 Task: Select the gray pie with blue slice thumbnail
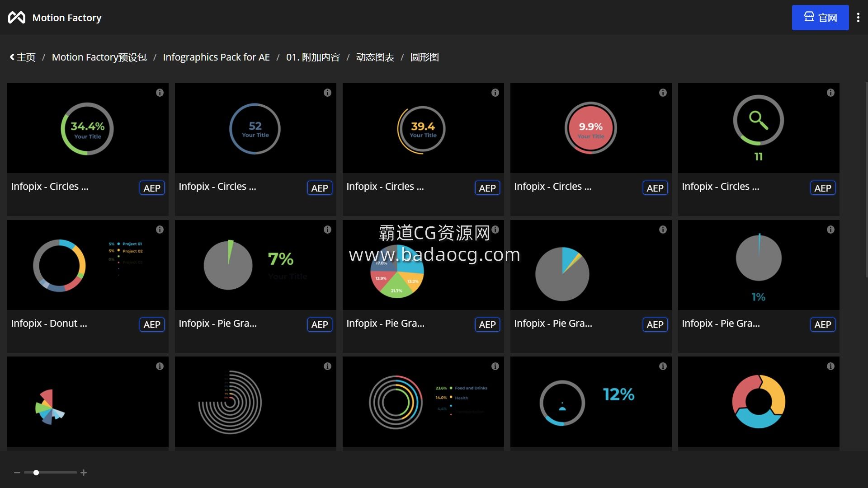point(591,265)
